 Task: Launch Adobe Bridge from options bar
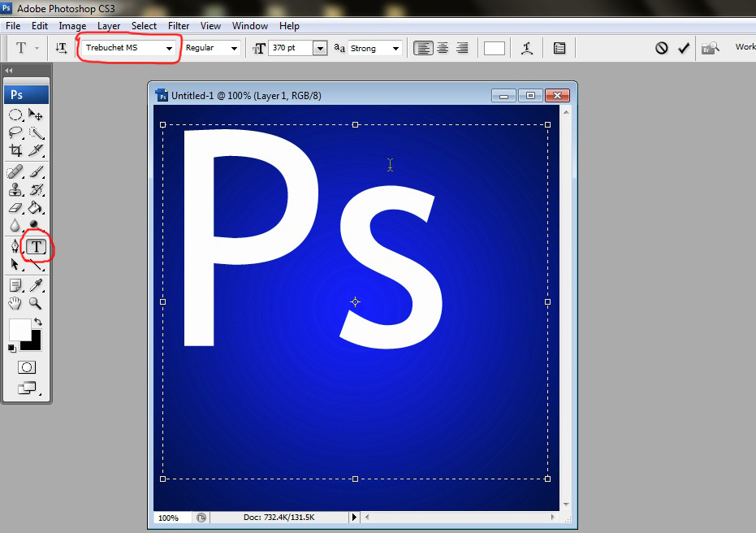coord(711,47)
